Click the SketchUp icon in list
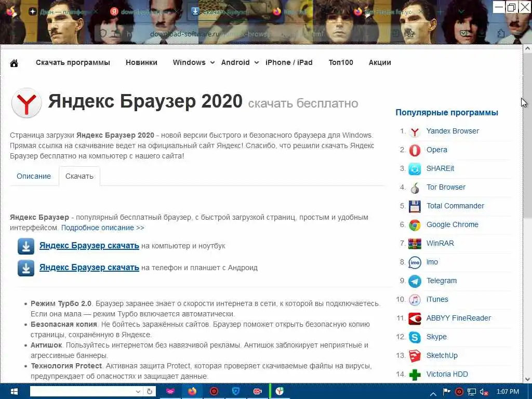Screen dimensions: 532x399 (415, 356)
